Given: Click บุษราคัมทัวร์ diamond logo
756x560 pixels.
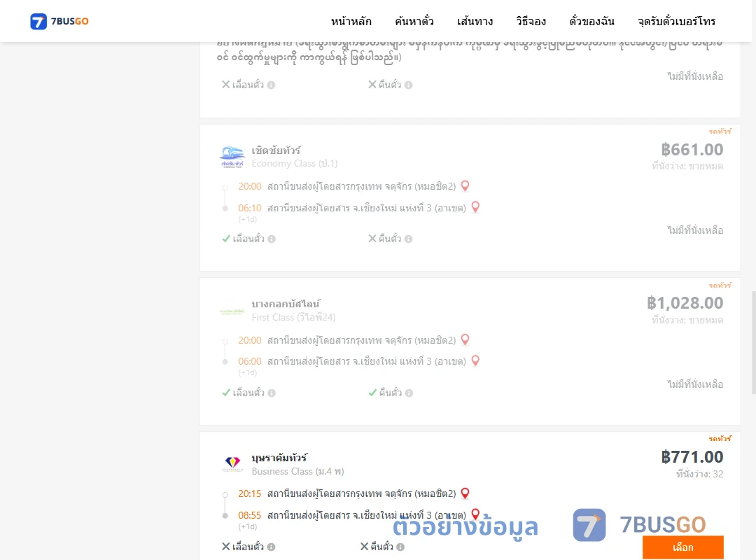Looking at the screenshot, I should coord(232,463).
